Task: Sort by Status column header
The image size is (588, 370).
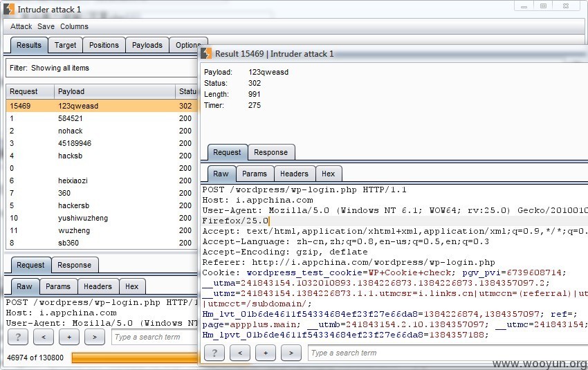Action: click(x=186, y=91)
